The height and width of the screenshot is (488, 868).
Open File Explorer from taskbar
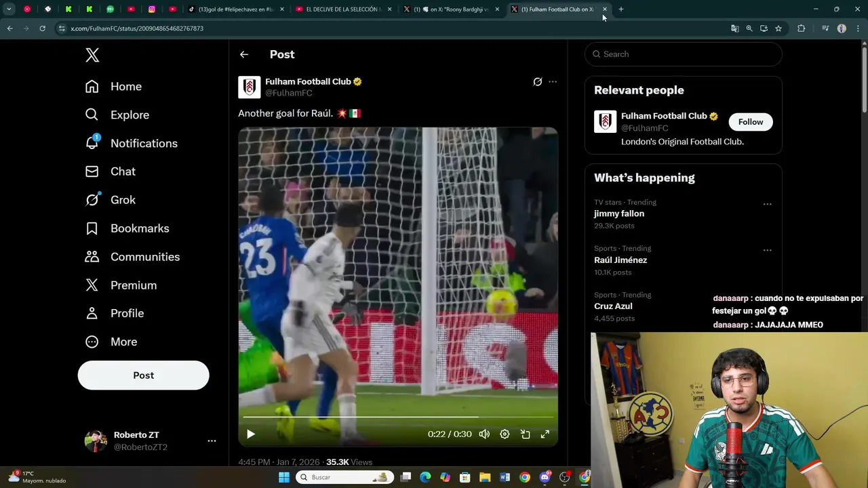[485, 477]
